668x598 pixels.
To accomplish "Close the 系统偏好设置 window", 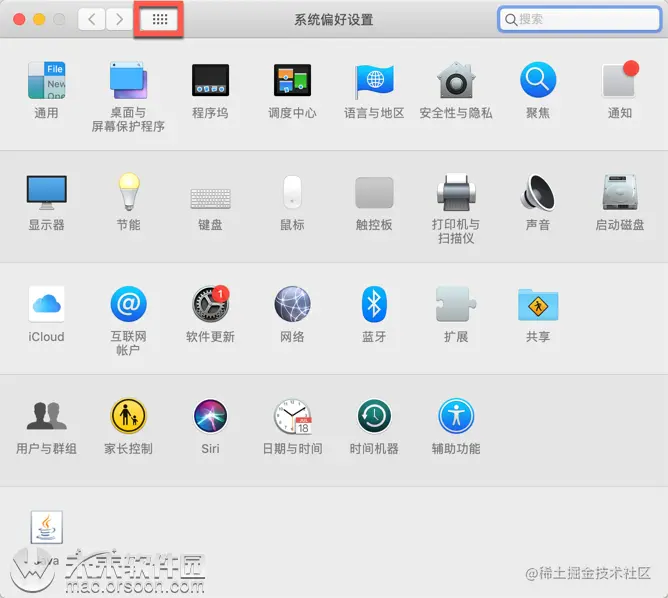I will (19, 19).
